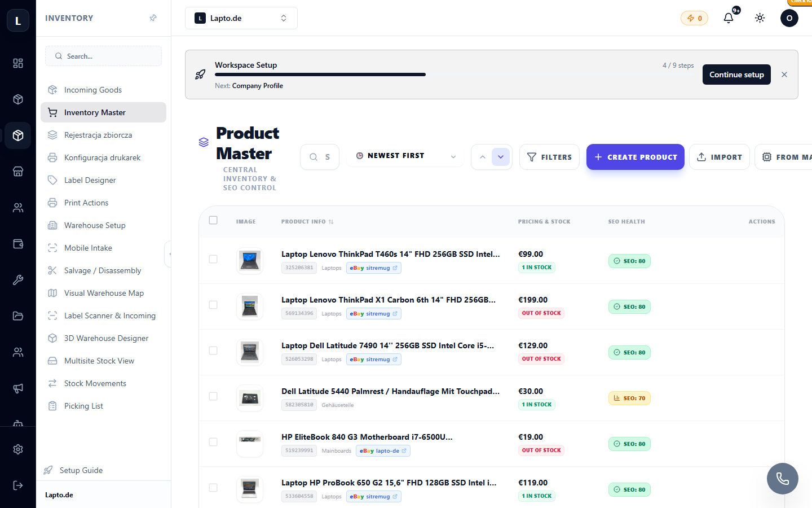
Task: Click the wallet icon in left rail
Action: click(18, 244)
